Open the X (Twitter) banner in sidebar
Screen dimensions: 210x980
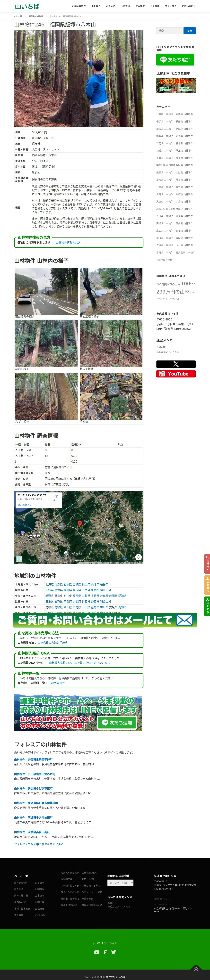[x=176, y=364]
